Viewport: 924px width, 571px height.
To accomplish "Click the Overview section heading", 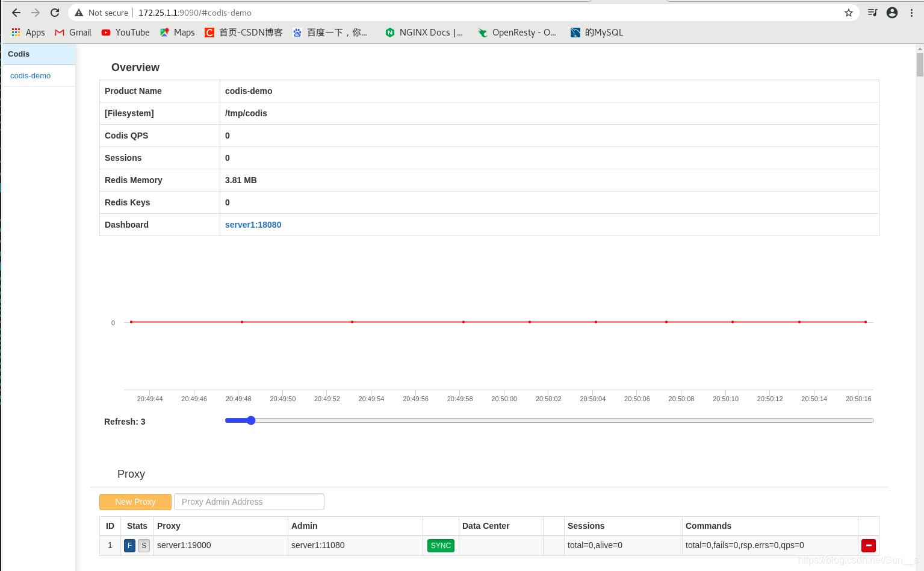I will [x=135, y=67].
